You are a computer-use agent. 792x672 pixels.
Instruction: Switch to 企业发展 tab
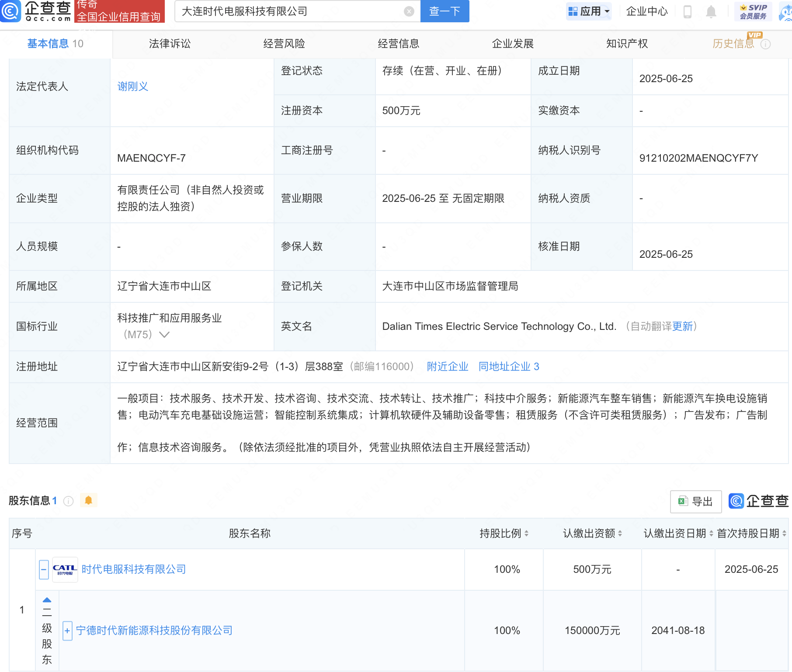point(513,44)
